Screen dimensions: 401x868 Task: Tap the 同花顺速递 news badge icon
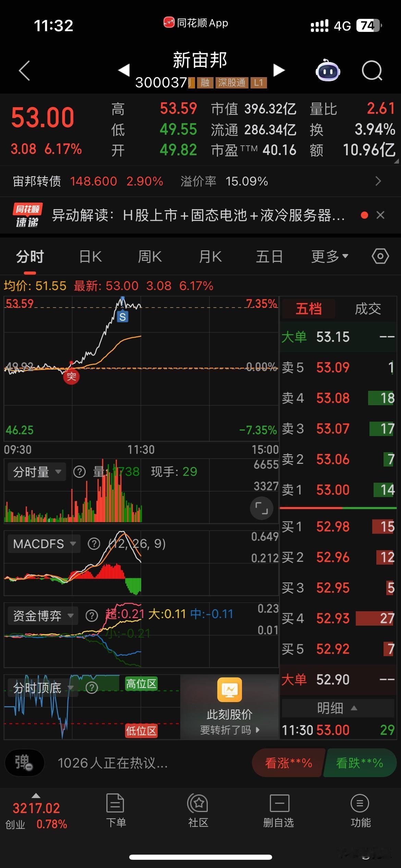point(28,215)
